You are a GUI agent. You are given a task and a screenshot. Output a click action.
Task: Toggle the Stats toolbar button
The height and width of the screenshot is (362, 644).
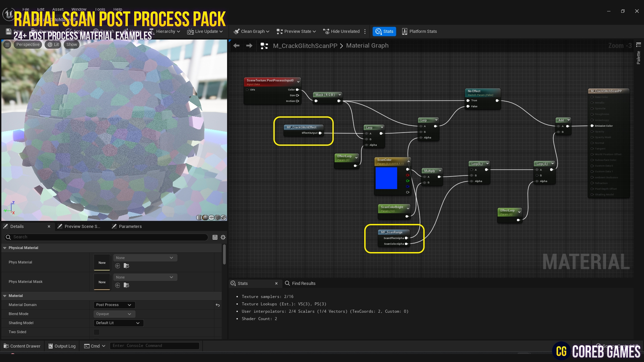384,31
